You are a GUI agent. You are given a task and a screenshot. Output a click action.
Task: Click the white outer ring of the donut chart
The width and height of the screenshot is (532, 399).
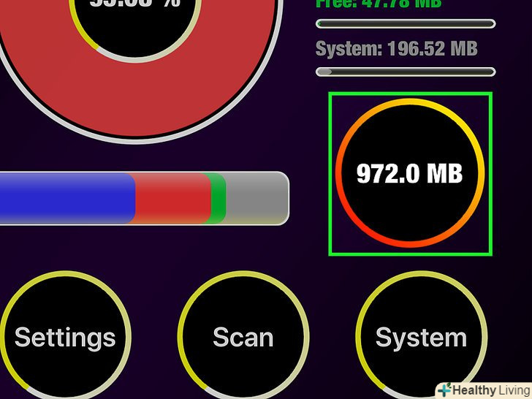tap(136, 141)
